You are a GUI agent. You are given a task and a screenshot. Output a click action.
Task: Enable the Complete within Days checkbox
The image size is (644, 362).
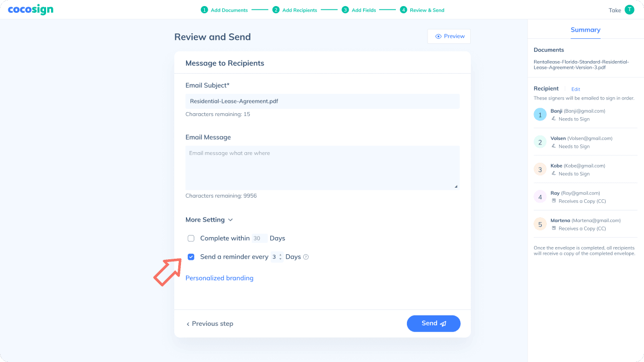[191, 238]
